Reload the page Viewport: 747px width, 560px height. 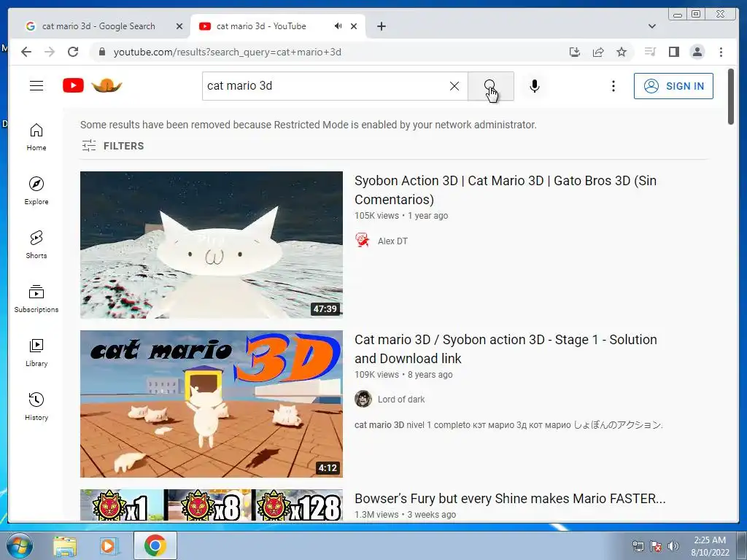click(73, 52)
